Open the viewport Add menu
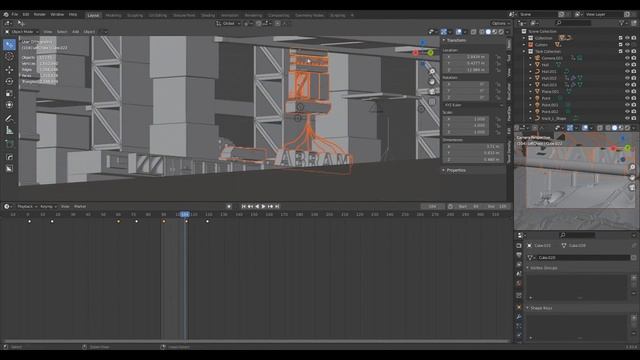The width and height of the screenshot is (640, 360). pos(76,32)
